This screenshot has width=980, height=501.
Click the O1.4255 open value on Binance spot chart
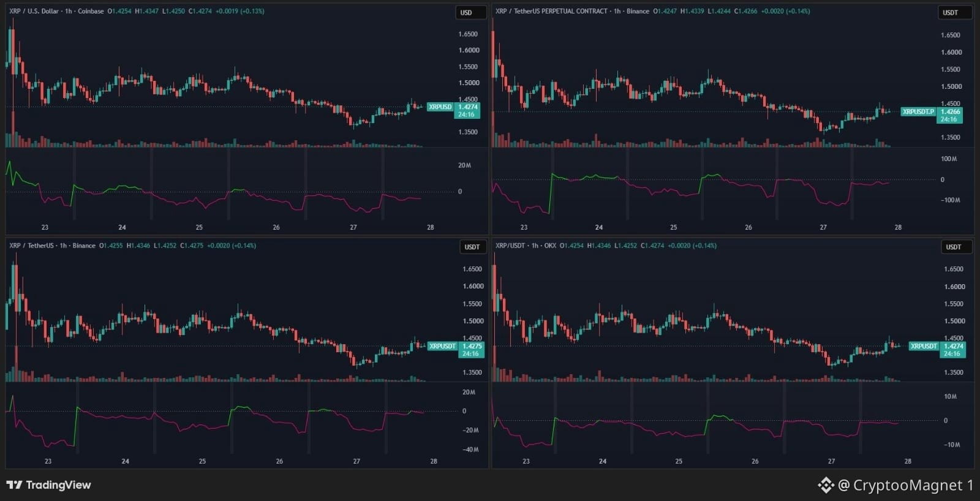click(111, 246)
